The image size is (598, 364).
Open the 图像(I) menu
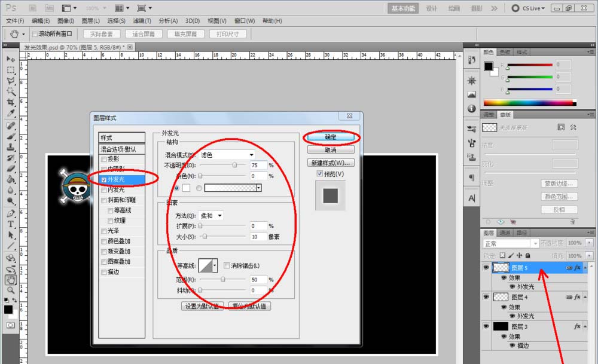[x=66, y=21]
